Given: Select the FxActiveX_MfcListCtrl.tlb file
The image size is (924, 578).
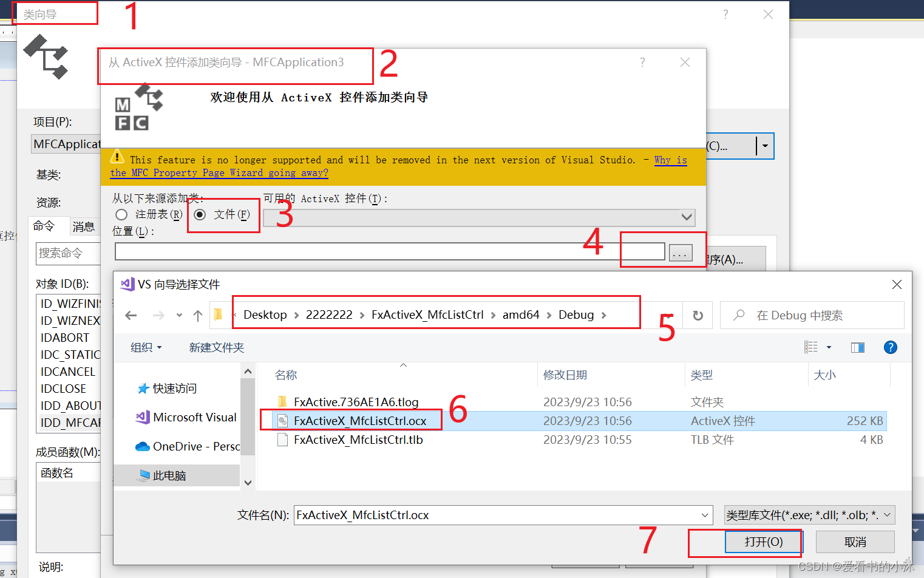Looking at the screenshot, I should pos(358,440).
